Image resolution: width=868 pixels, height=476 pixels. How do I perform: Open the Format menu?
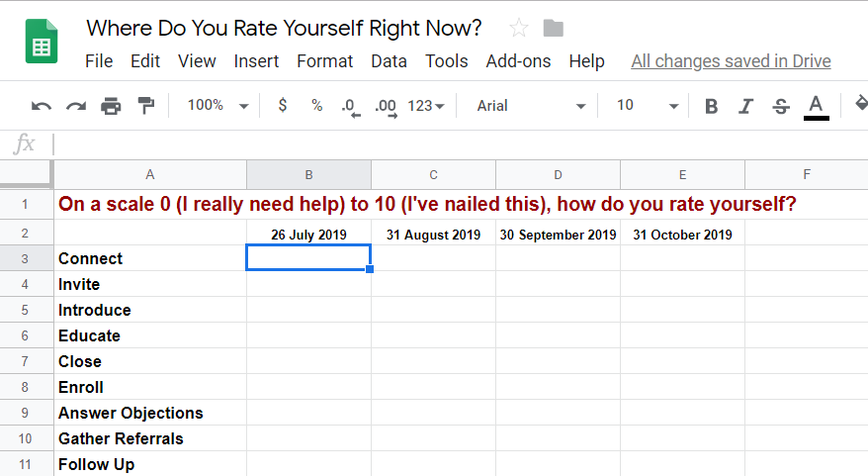(324, 61)
